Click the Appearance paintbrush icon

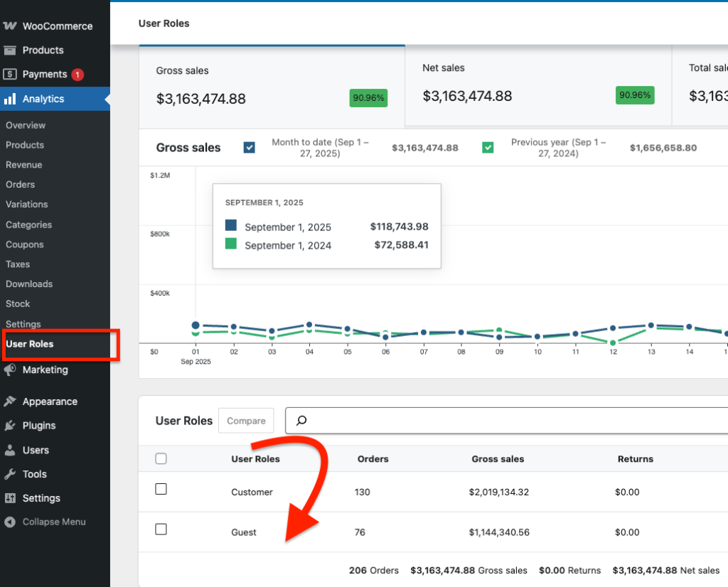(10, 402)
